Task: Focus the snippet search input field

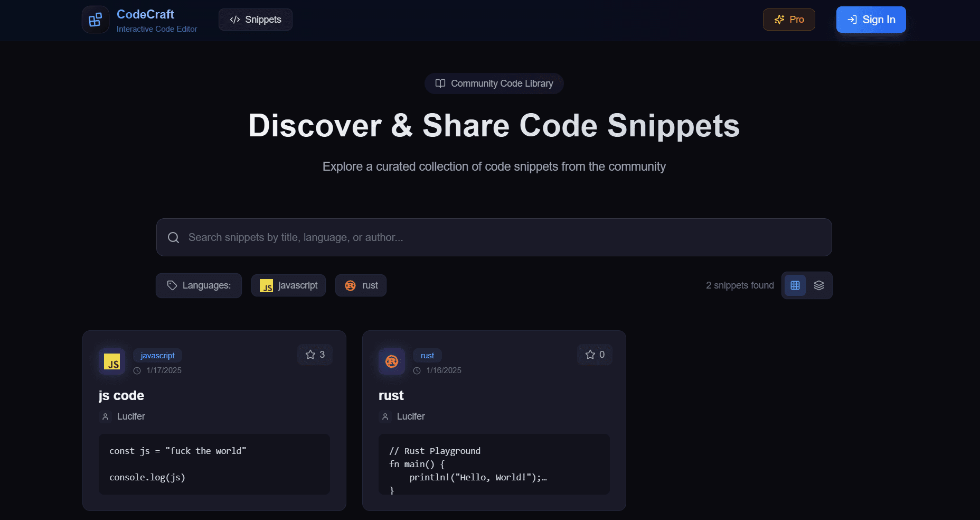Action: pyautogui.click(x=502, y=237)
